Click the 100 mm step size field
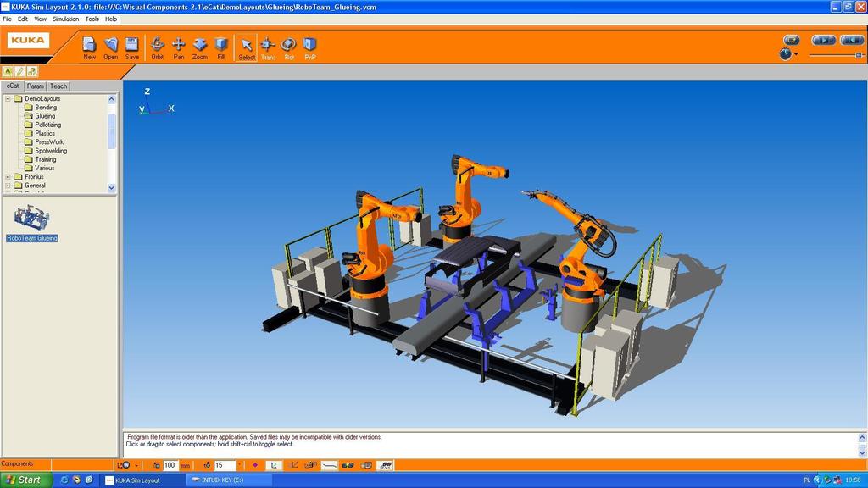Screen dimensions: 868x488 tap(170, 465)
